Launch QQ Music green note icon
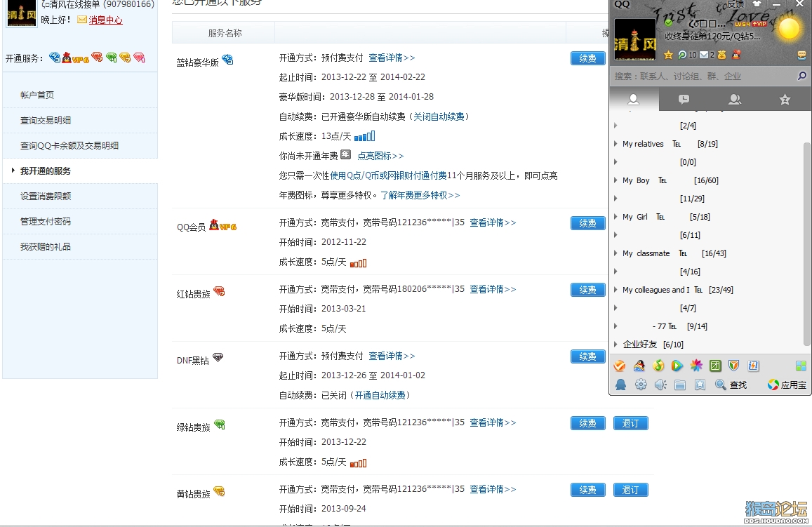 coord(658,366)
